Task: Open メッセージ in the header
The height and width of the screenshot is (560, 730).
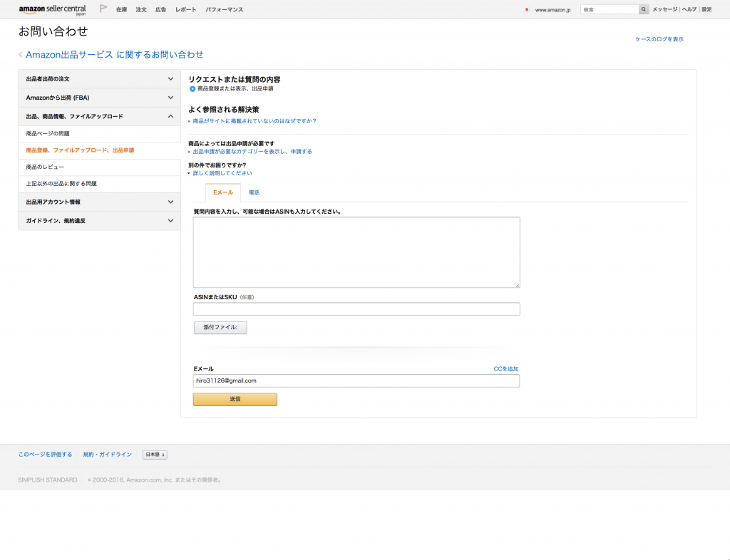Action: [665, 9]
